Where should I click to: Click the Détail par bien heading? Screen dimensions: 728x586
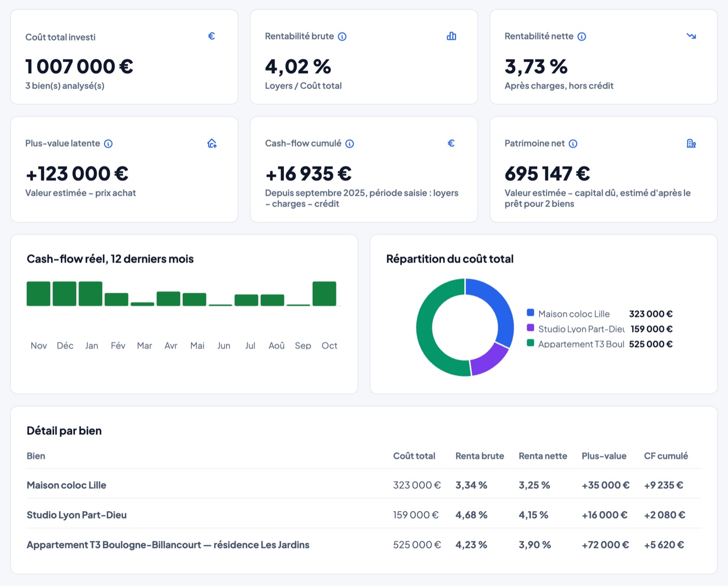coord(64,431)
